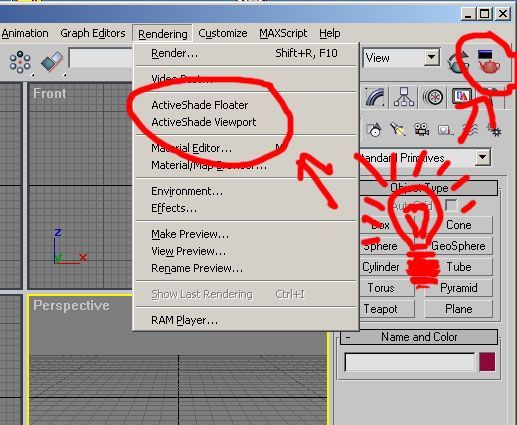Click the Perspective viewport label
Screen dimensions: 517x425
(x=71, y=306)
